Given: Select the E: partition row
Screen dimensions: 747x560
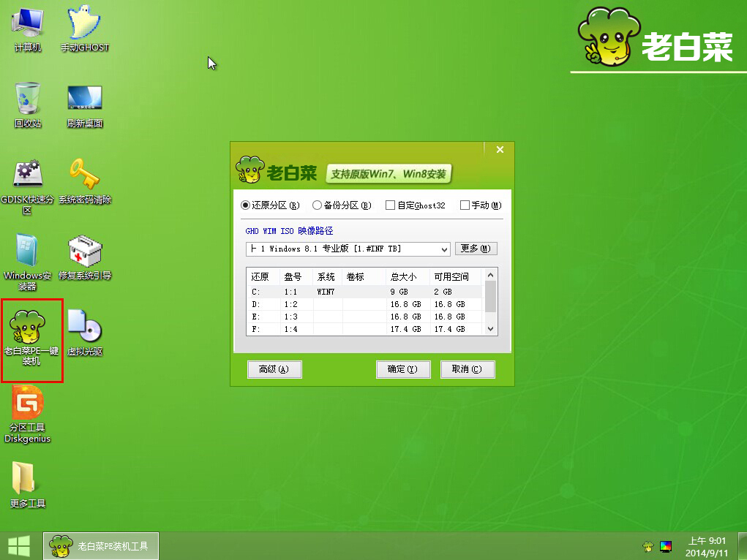Looking at the screenshot, I should tap(365, 317).
